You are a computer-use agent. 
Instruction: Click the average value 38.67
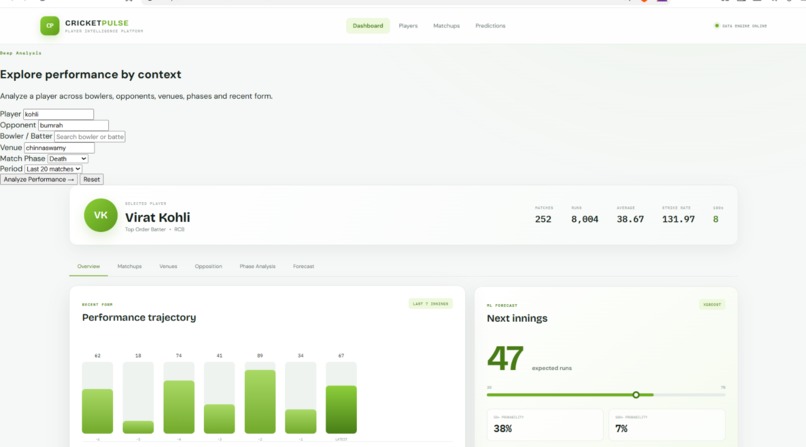630,219
